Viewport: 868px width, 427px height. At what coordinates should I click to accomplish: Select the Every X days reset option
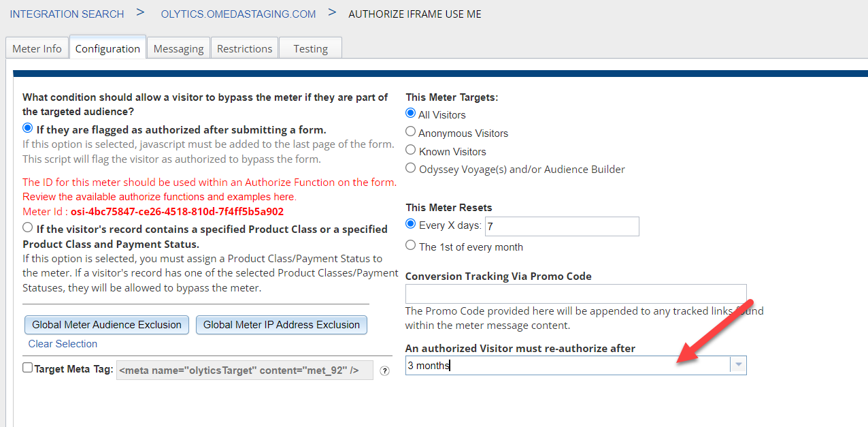(x=410, y=224)
